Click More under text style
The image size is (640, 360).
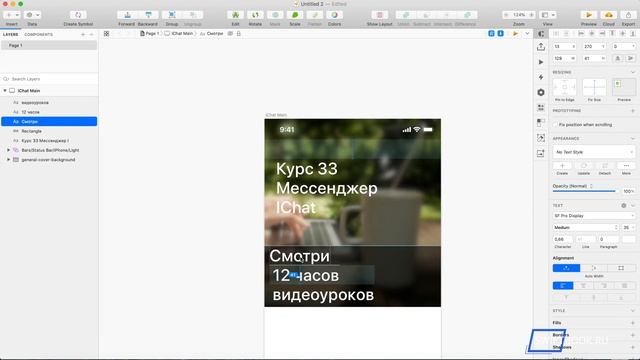pos(626,166)
